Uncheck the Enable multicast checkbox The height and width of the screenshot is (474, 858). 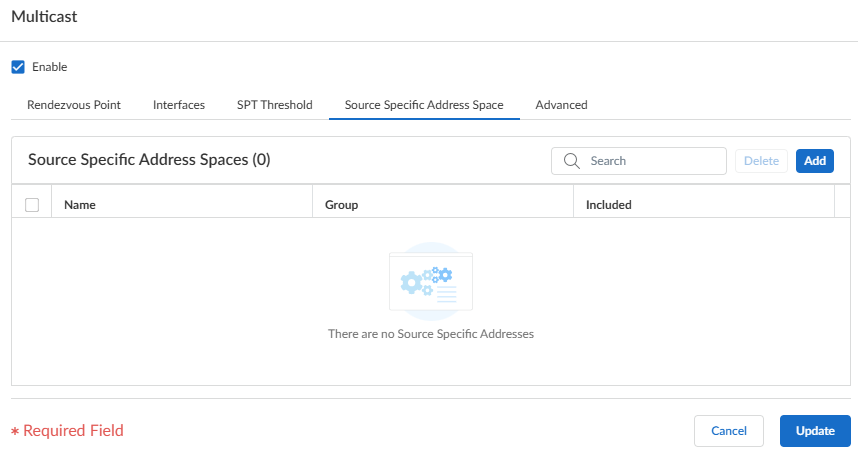17,67
